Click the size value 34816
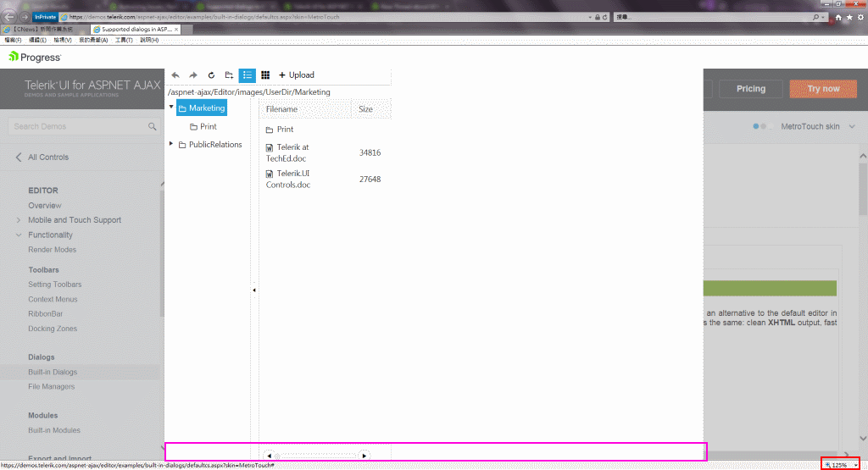The height and width of the screenshot is (470, 868). coord(370,152)
